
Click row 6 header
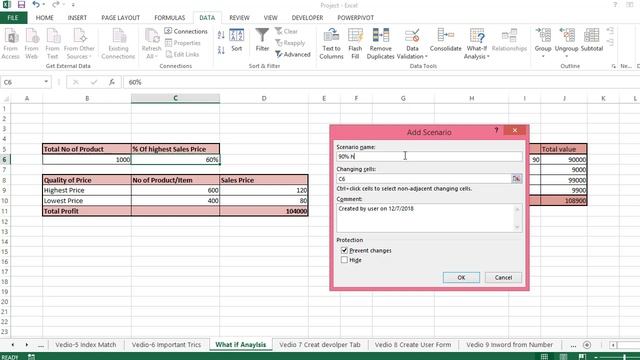point(4,160)
